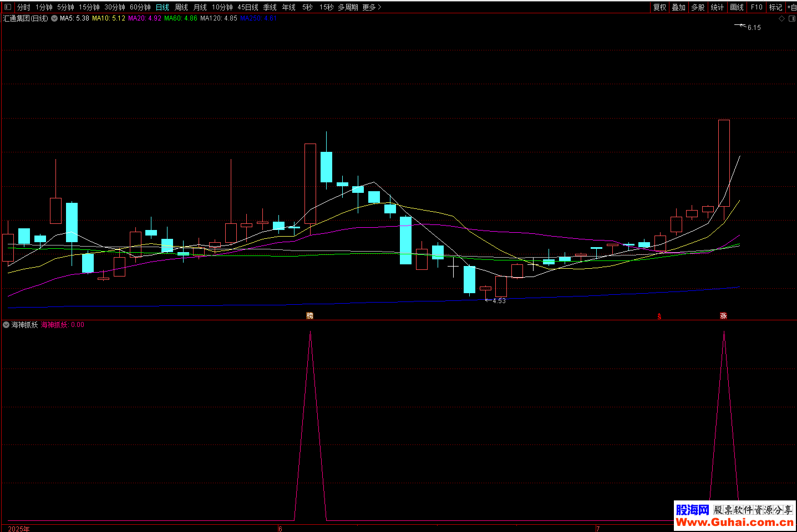This screenshot has width=797, height=532.
Task: Click the red S marker under chart
Action: (659, 316)
